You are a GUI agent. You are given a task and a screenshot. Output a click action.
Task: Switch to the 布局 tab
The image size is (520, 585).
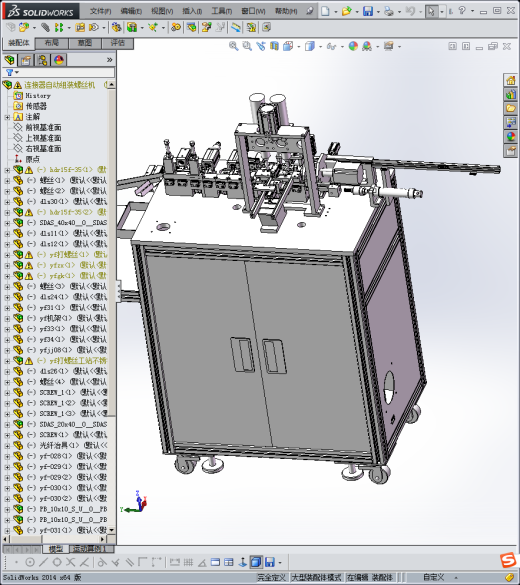51,43
